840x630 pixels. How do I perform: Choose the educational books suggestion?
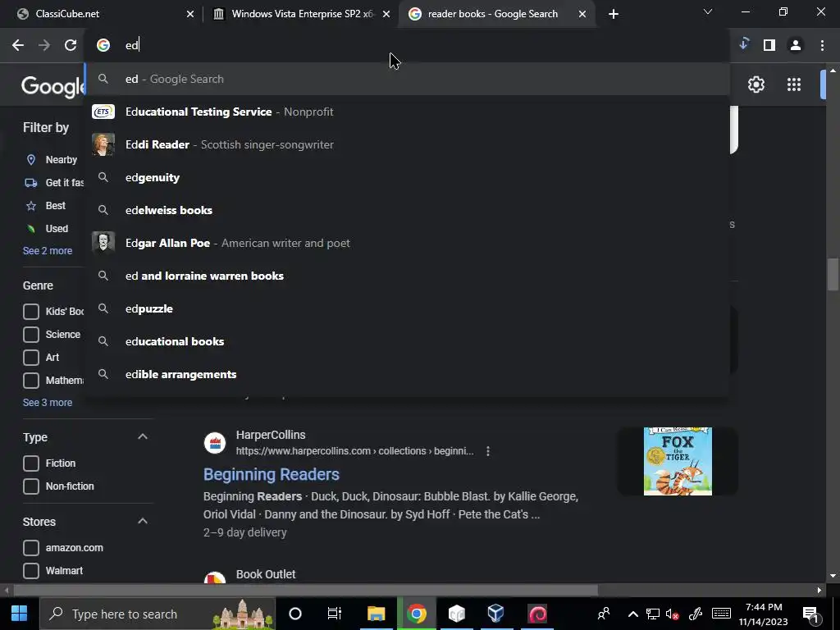coord(407,342)
